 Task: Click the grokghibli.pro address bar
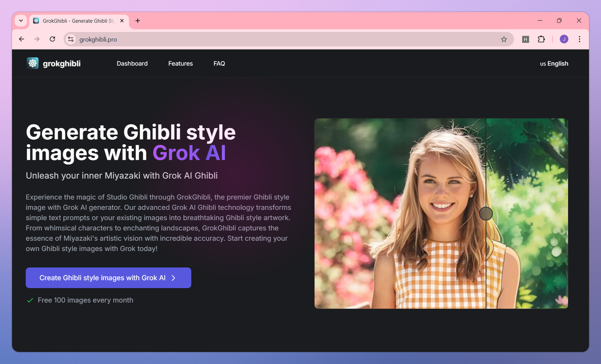(288, 39)
